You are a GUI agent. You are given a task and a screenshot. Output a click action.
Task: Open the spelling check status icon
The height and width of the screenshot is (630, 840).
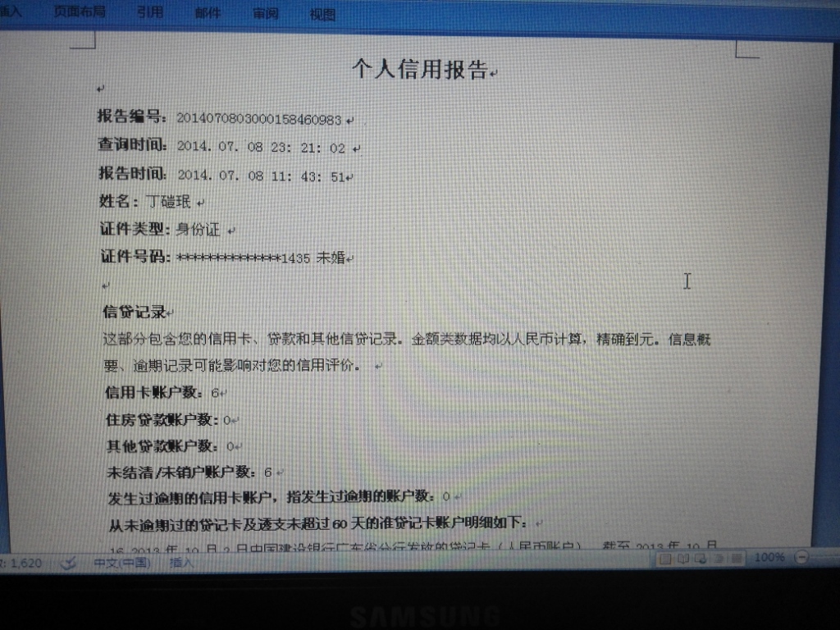click(68, 563)
